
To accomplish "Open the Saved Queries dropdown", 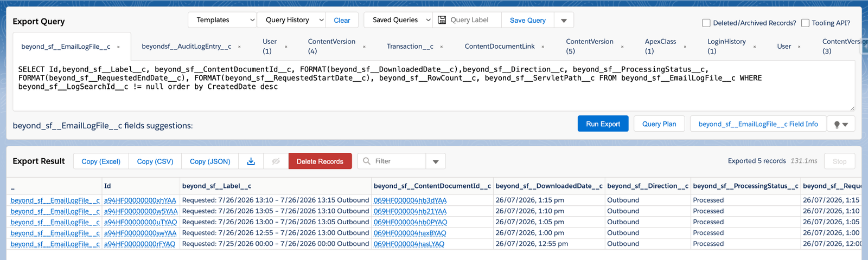I will tap(398, 20).
